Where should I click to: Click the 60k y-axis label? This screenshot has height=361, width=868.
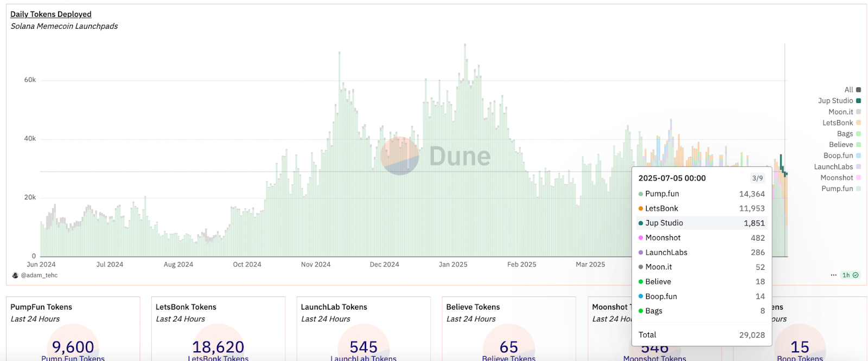click(x=30, y=80)
